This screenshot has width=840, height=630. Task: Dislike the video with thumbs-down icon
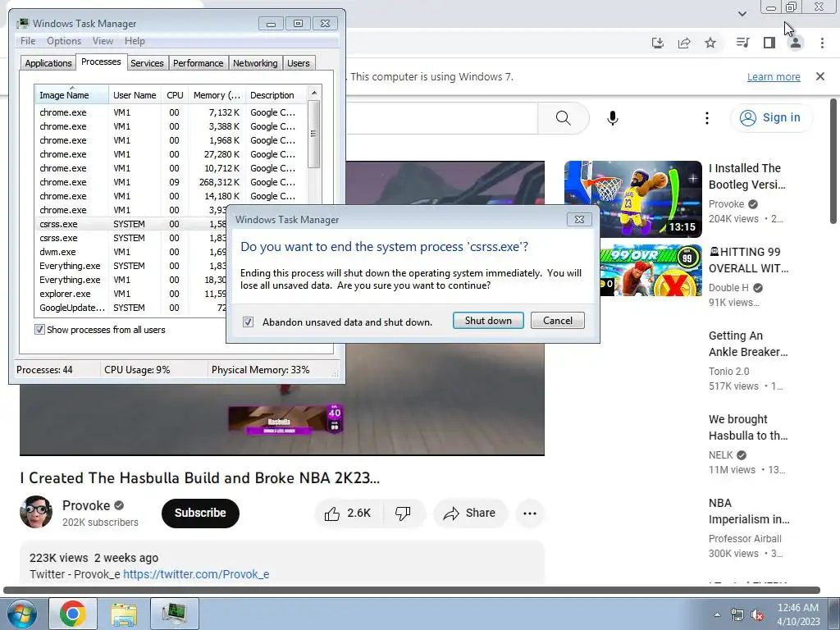pos(403,514)
